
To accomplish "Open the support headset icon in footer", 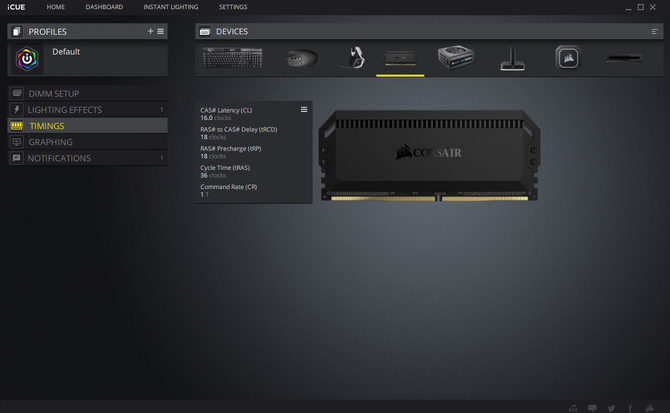I will 573,408.
